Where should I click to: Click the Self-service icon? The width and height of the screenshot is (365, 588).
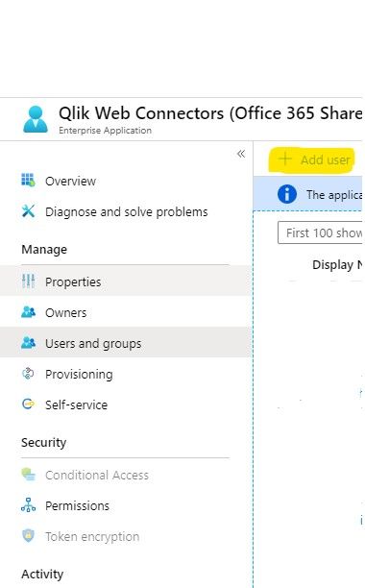pos(28,404)
